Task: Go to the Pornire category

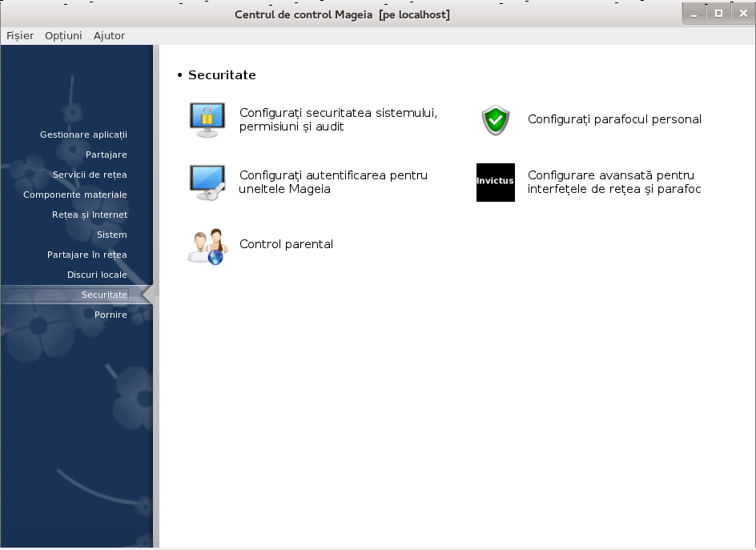Action: click(111, 315)
